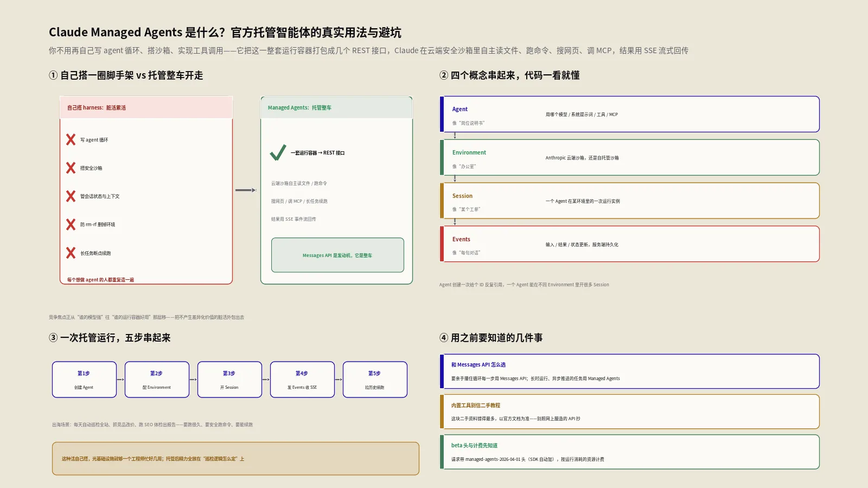This screenshot has height=488, width=868.
Task: Click the text 用哪个模型 / 系统提示词 / 工具 / MCP
Action: point(582,114)
